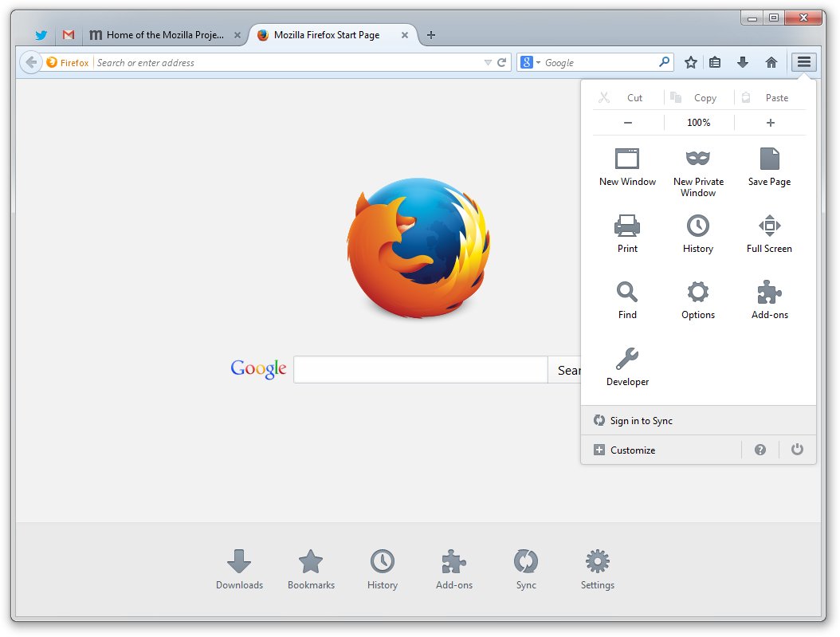Open the Downloads panel in the toolbar
This screenshot has height=637, width=840.
click(742, 61)
